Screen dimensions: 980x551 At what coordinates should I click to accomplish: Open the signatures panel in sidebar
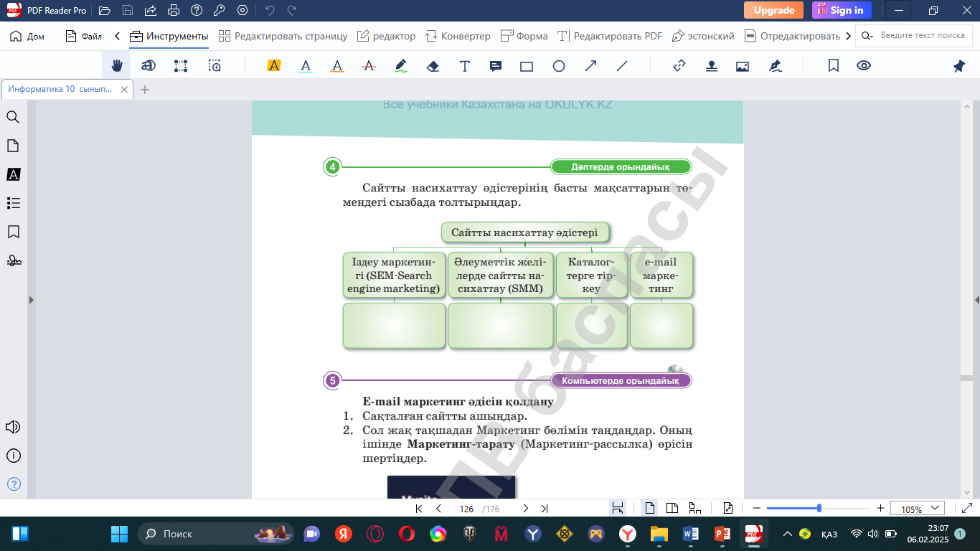pyautogui.click(x=13, y=260)
